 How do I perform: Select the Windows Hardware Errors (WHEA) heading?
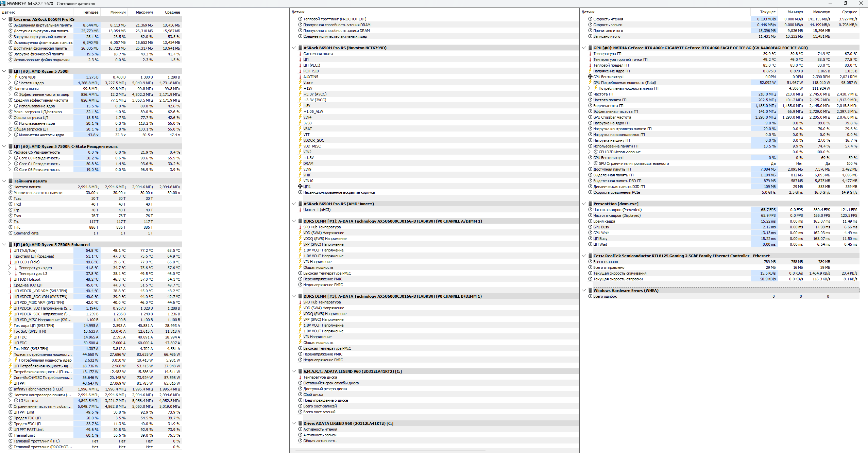coord(626,291)
